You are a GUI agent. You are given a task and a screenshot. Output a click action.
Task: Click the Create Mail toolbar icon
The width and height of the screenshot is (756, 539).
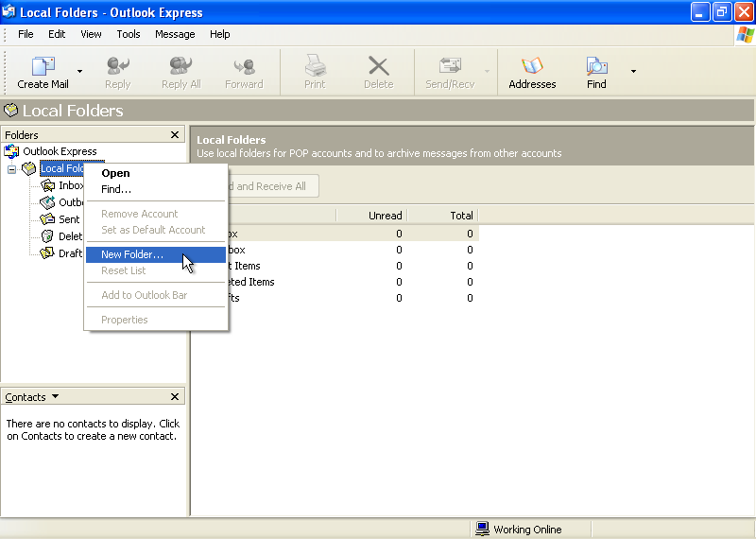point(43,66)
